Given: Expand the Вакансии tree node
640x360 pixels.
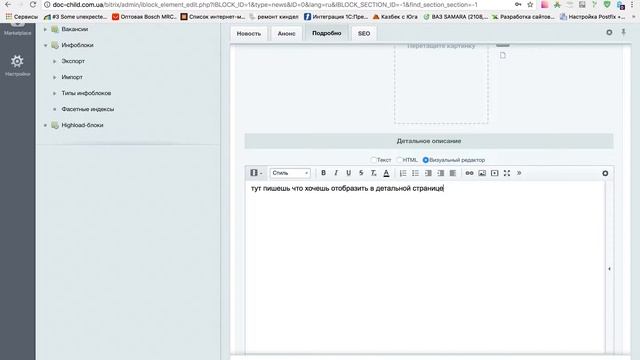Looking at the screenshot, I should click(x=45, y=29).
